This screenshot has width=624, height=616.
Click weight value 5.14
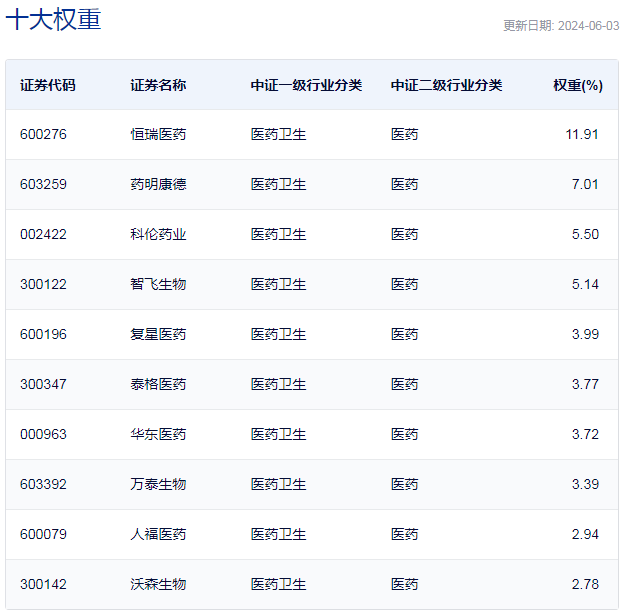point(585,285)
